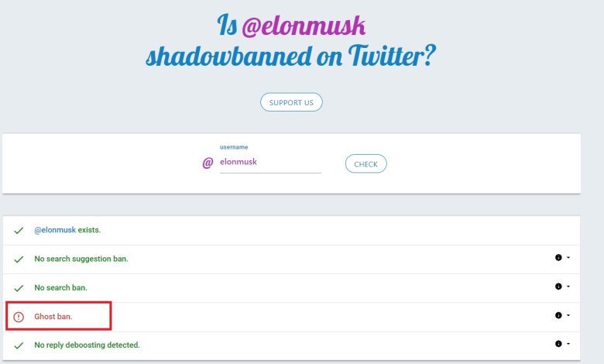
Task: Click the 'No reply deboosting detected.' text
Action: click(x=87, y=345)
